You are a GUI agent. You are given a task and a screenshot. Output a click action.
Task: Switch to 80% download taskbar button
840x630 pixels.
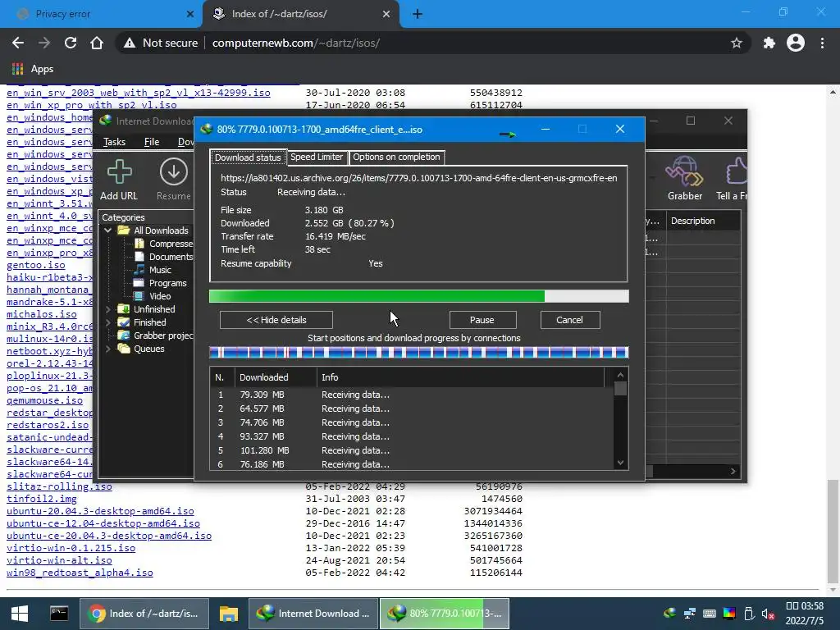445,614
